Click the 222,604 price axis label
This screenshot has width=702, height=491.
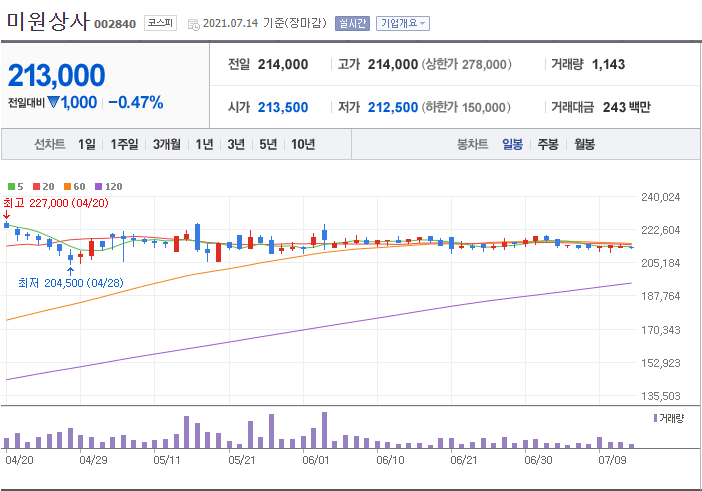(660, 230)
